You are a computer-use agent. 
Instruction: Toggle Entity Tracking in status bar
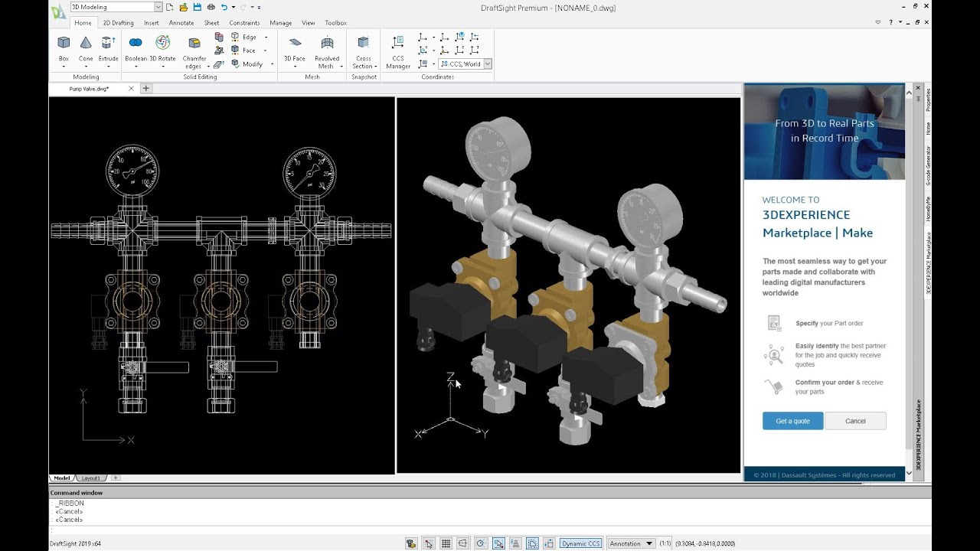click(515, 543)
